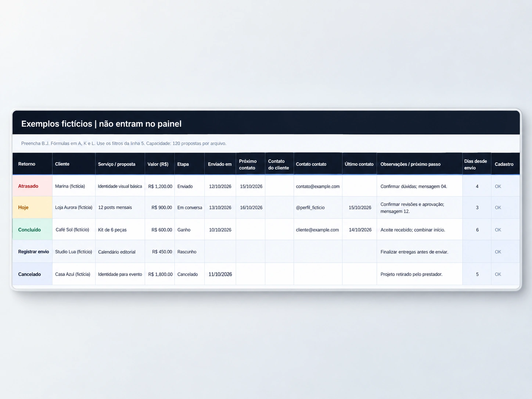Image resolution: width=532 pixels, height=399 pixels.
Task: Select the Retorno column header
Action: [32, 164]
